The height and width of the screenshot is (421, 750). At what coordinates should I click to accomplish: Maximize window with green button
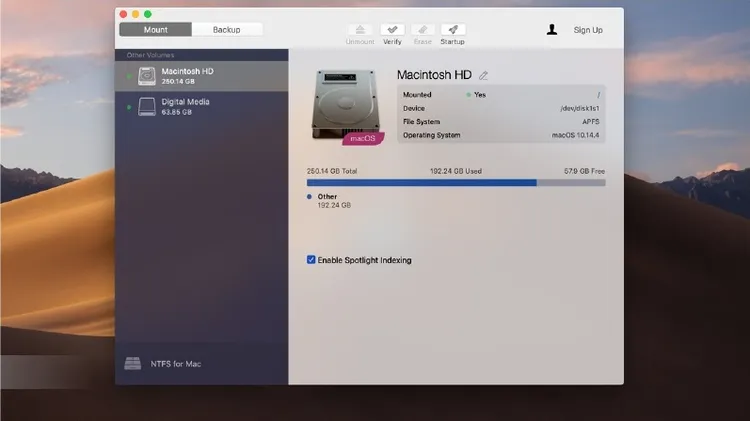pos(148,14)
